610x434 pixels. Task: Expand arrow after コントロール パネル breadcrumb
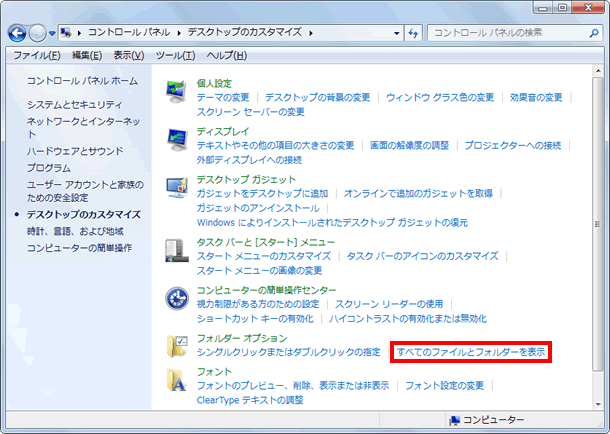click(x=179, y=33)
